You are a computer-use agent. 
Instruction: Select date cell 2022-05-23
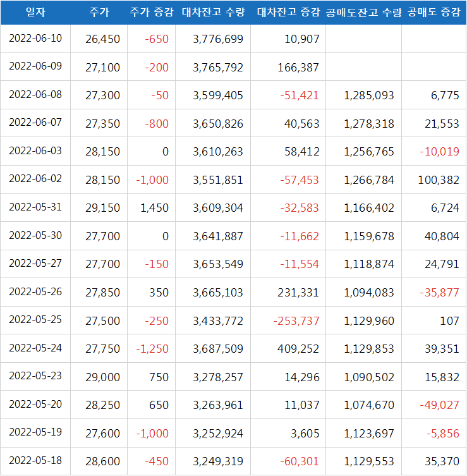(35, 376)
